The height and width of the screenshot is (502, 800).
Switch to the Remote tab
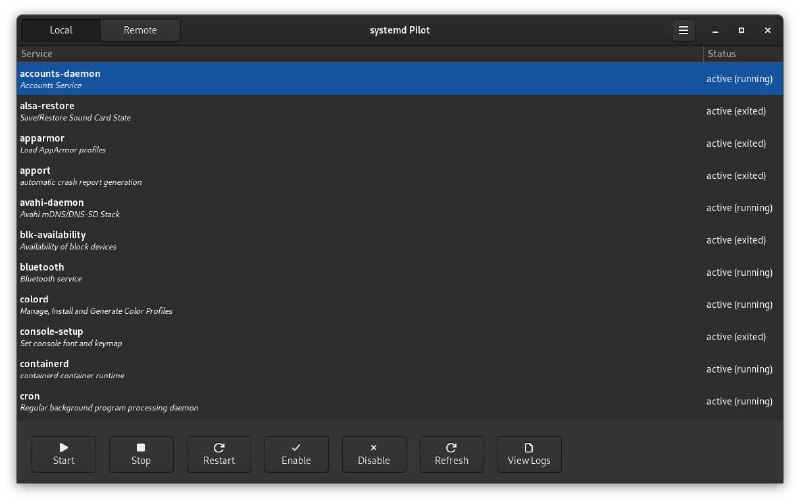[x=140, y=30]
